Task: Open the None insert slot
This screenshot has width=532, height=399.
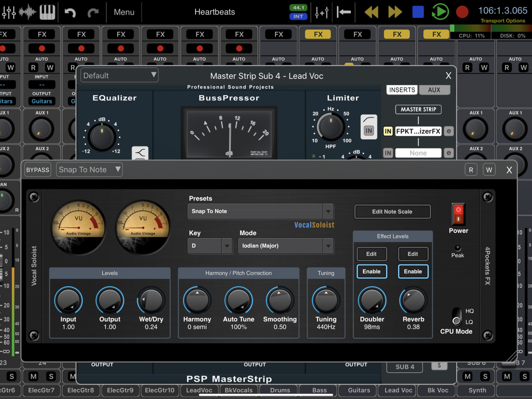Action: (418, 153)
